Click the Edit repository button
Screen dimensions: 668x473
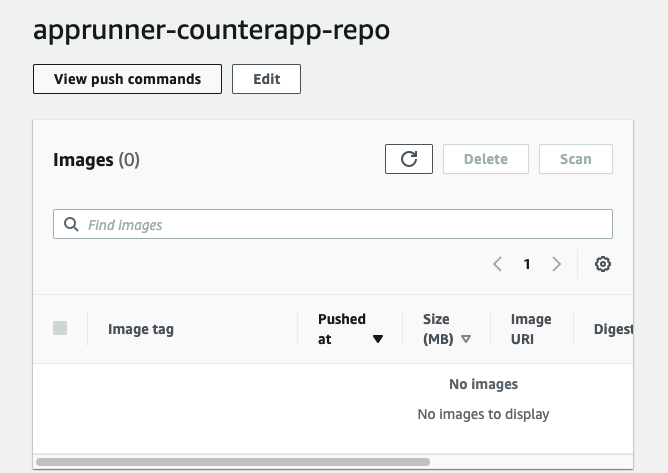pyautogui.click(x=266, y=79)
